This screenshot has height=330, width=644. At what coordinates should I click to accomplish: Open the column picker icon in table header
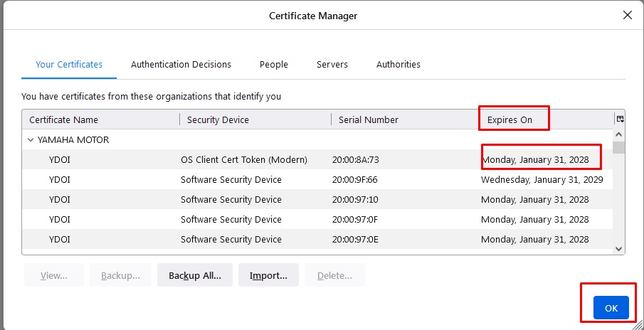pos(620,119)
